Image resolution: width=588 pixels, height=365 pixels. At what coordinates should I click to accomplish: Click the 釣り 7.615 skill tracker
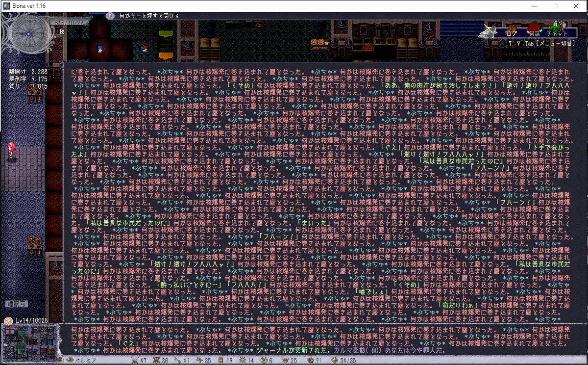coord(28,86)
